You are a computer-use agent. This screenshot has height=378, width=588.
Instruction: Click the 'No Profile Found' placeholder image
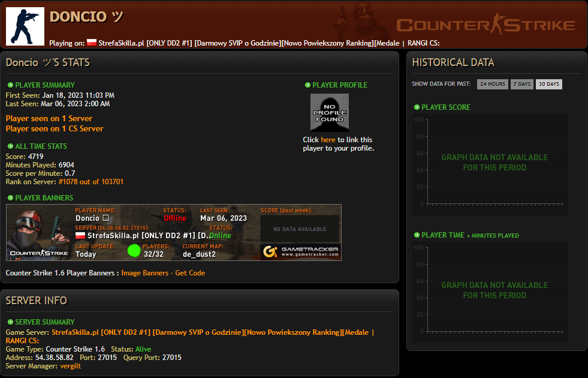coord(330,113)
